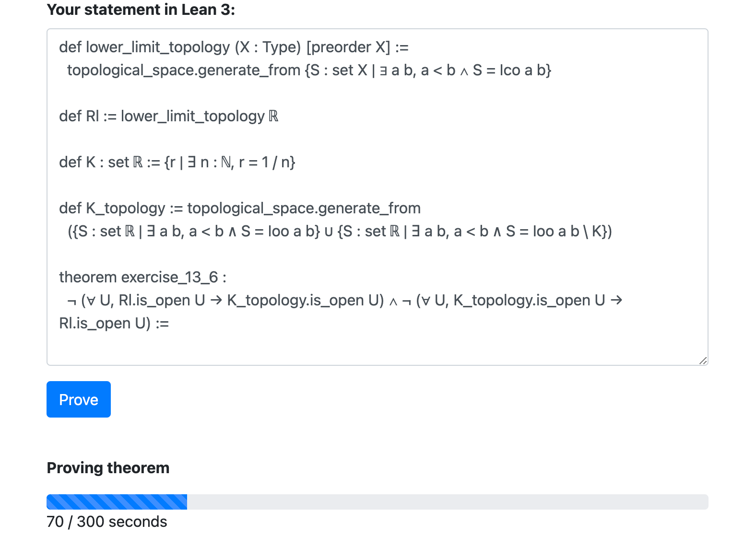Click the 'r = 1 / n}' expression
The width and height of the screenshot is (756, 547).
coord(267,162)
